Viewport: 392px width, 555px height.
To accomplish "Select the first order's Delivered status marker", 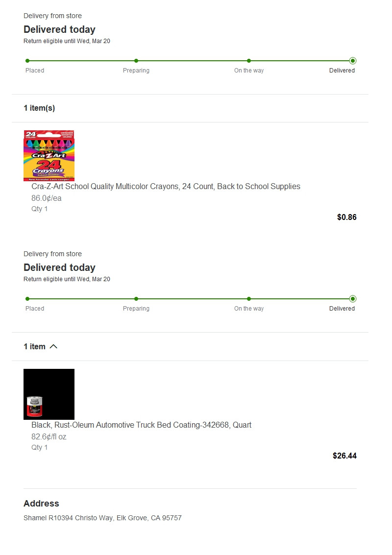I will coord(353,61).
